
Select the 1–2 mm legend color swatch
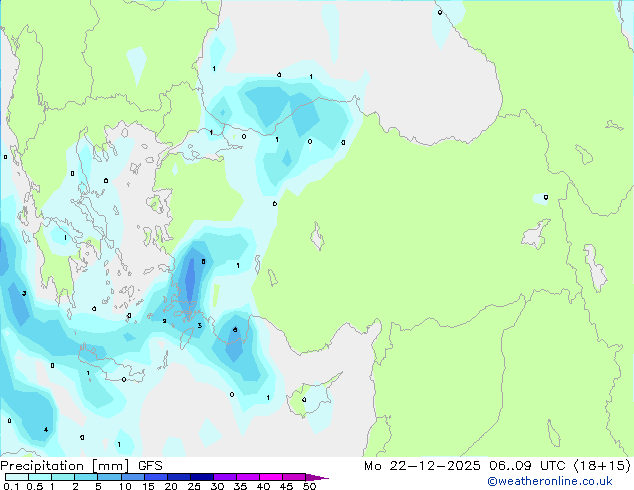[x=63, y=477]
